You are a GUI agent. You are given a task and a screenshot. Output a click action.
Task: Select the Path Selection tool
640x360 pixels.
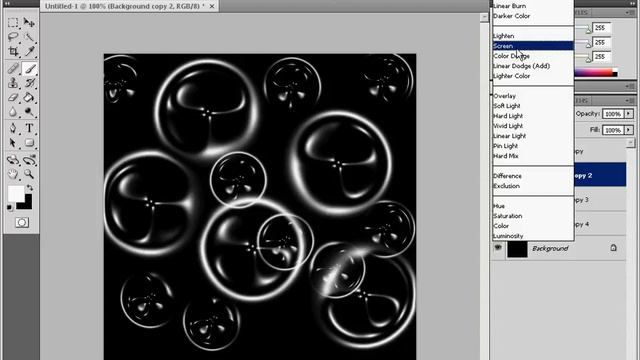pyautogui.click(x=13, y=142)
